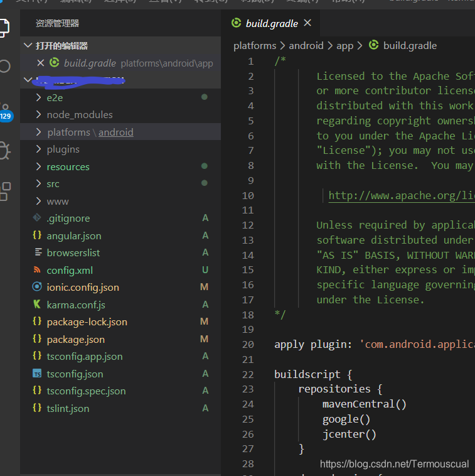Collapse the open editors section
This screenshot has width=475, height=476.
pos(28,46)
